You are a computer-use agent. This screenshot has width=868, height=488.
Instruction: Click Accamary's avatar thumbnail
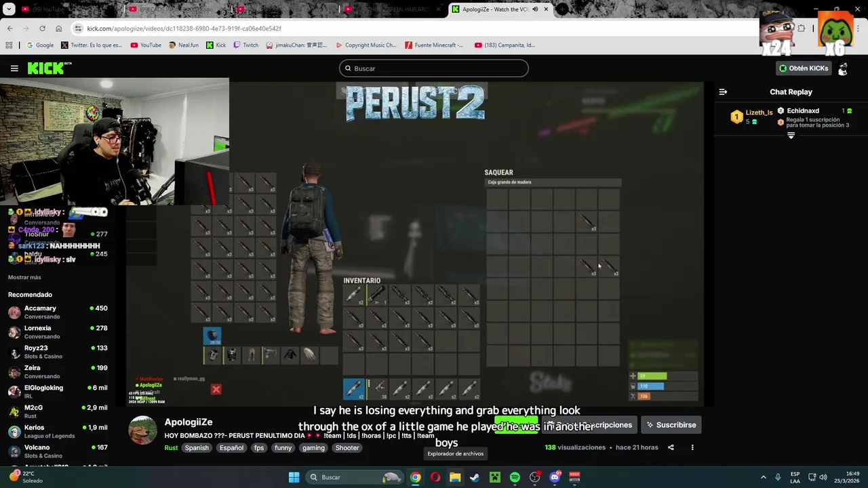pos(14,312)
